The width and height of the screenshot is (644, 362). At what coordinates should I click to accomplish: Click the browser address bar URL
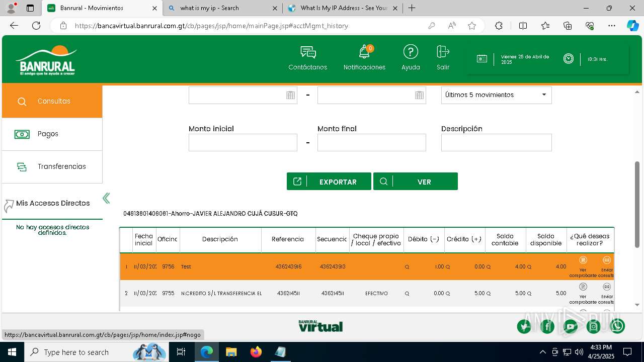coord(211,26)
